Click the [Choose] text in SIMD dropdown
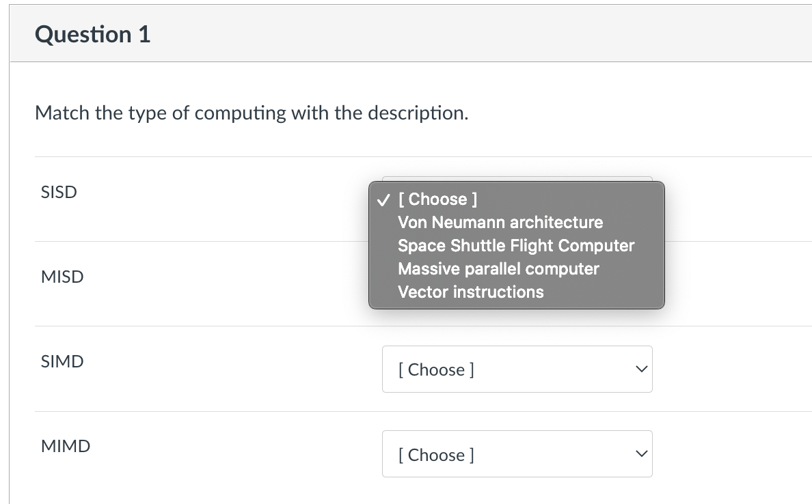This screenshot has height=504, width=812. pos(435,369)
